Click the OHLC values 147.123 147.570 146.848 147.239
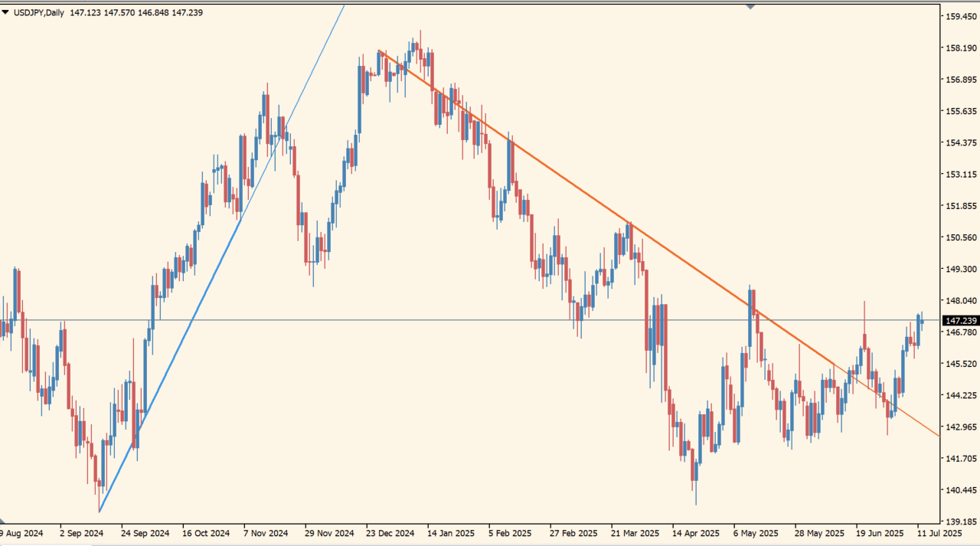Image resolution: width=980 pixels, height=546 pixels. [x=136, y=13]
